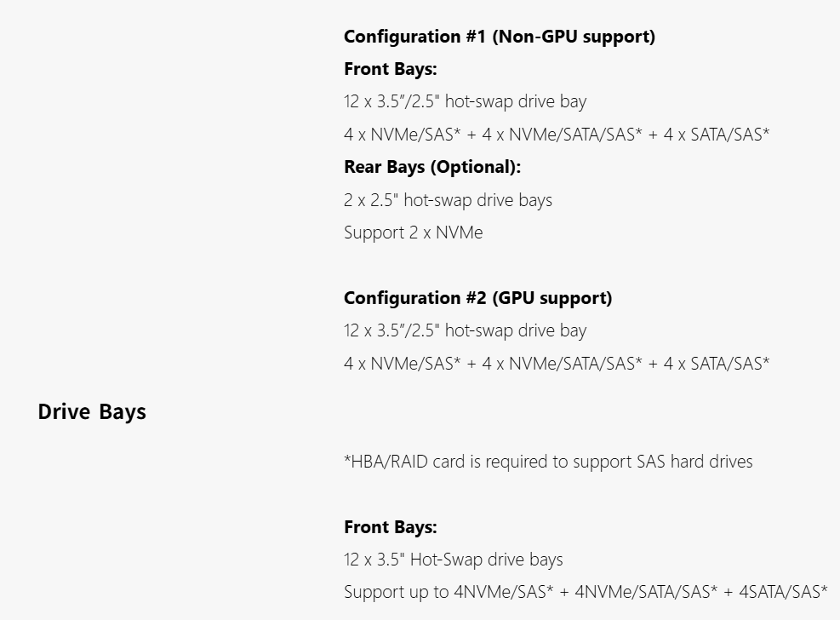Click the NVMe/SAS drive line under Configuration #1
This screenshot has height=620, width=840.
click(x=557, y=134)
